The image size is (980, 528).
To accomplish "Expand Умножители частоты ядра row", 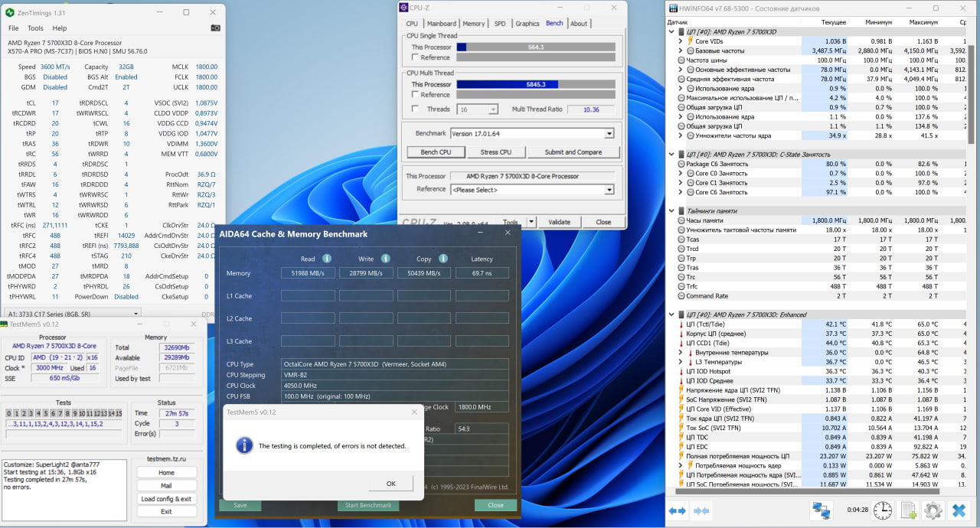I will pos(681,135).
